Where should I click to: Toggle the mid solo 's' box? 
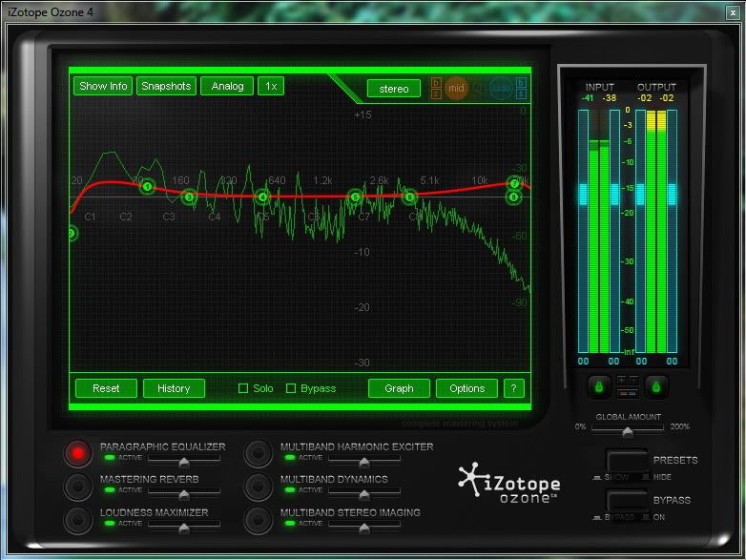point(436,94)
